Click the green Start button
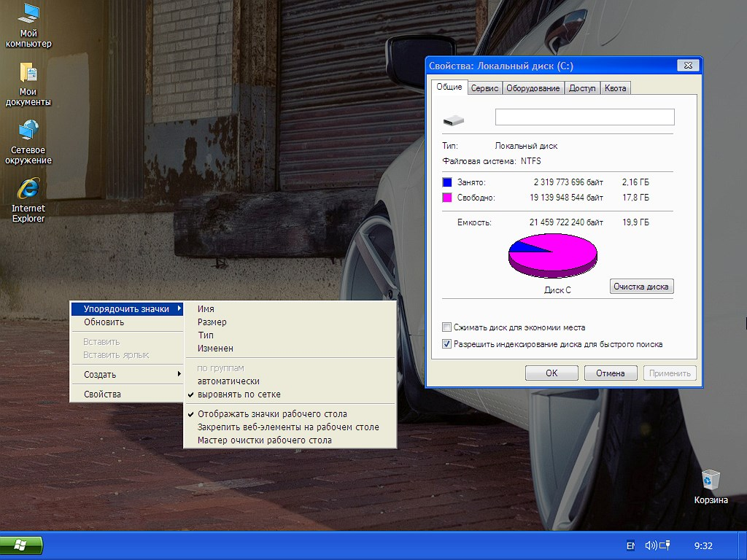Screen dimensions: 747x560 coord(21,545)
